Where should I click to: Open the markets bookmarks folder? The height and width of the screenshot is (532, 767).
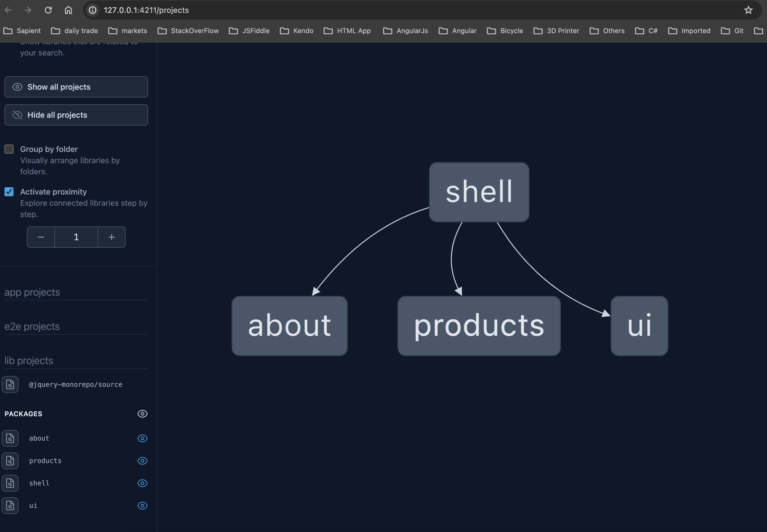128,31
